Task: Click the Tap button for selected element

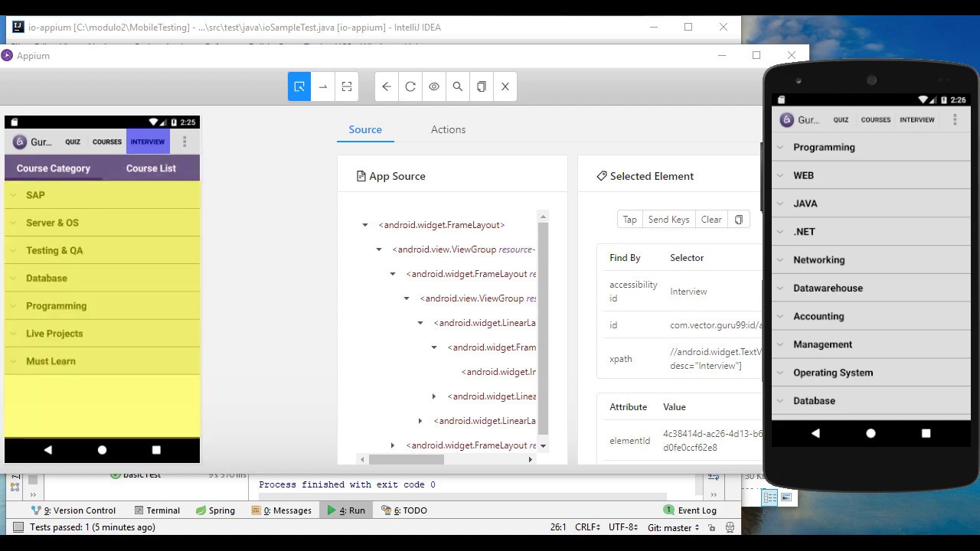Action: coord(629,220)
